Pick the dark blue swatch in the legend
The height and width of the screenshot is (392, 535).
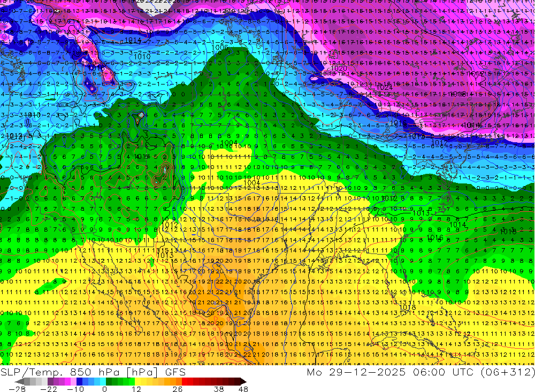coord(80,381)
